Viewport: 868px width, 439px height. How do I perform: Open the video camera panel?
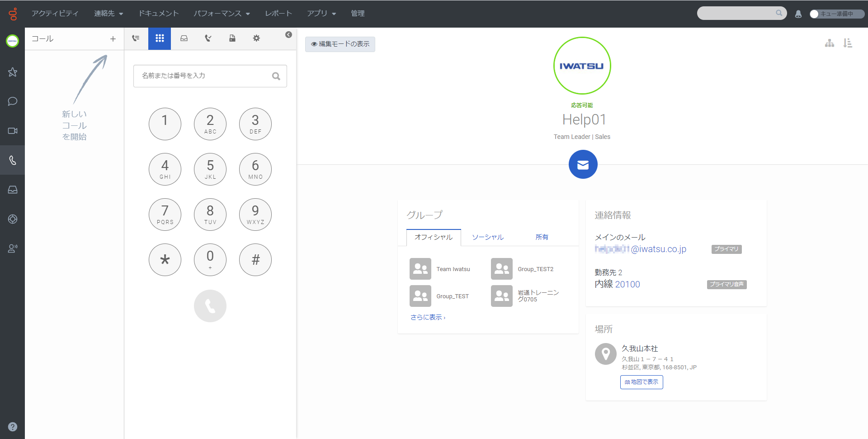(x=13, y=131)
